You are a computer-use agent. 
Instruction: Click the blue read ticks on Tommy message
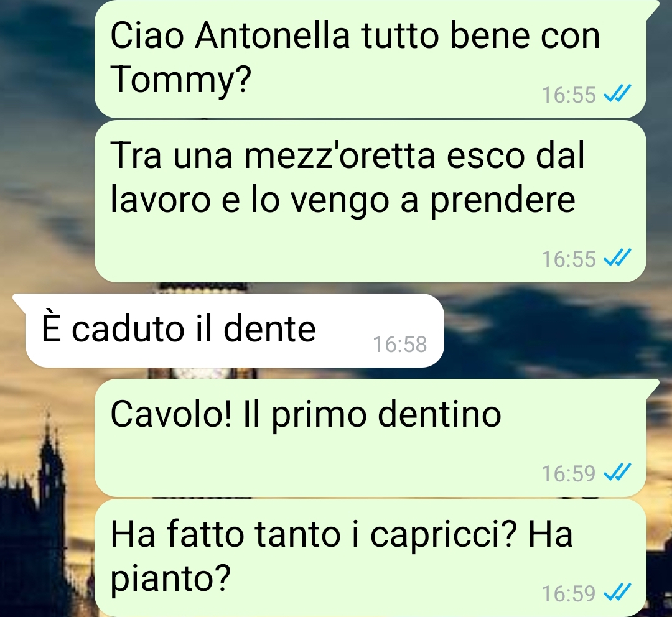(x=617, y=93)
